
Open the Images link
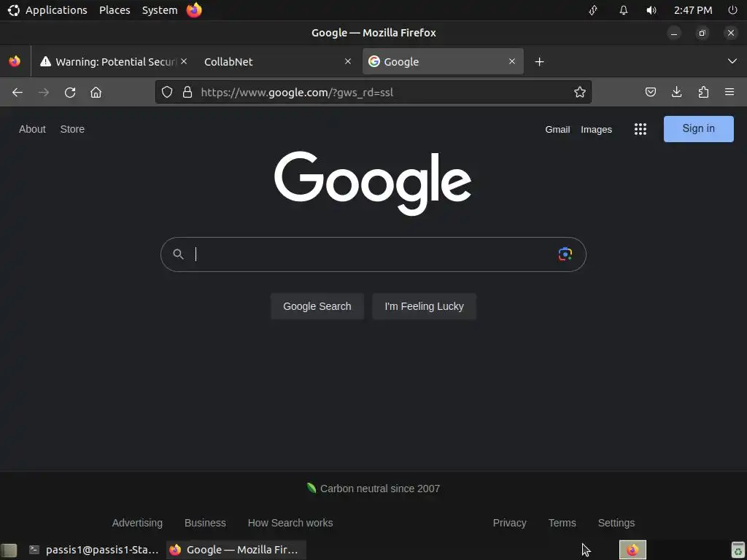pos(596,130)
